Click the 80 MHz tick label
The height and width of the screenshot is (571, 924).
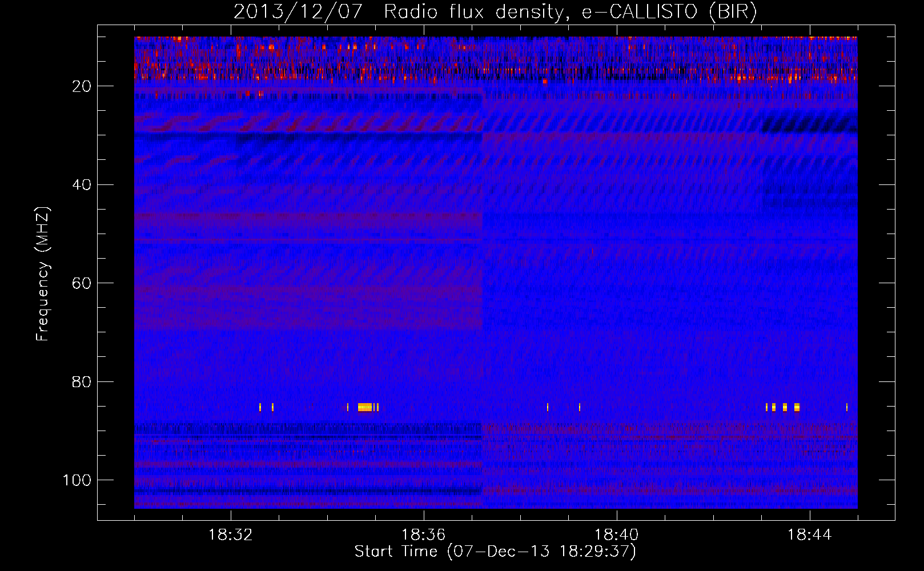tap(82, 382)
